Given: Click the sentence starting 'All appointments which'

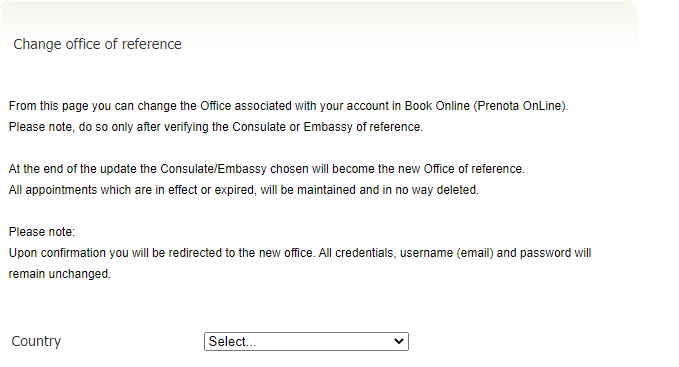Looking at the screenshot, I should point(244,190).
